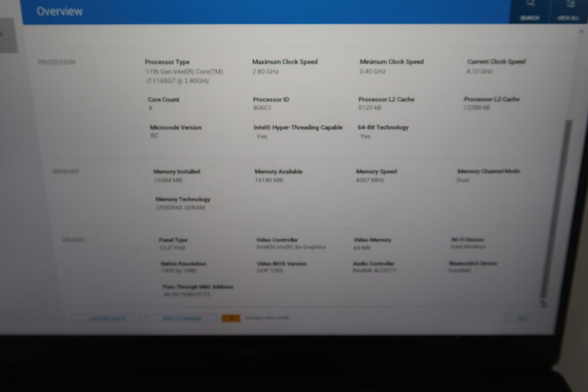
Task: Click the Video Controller label
Action: (x=277, y=240)
